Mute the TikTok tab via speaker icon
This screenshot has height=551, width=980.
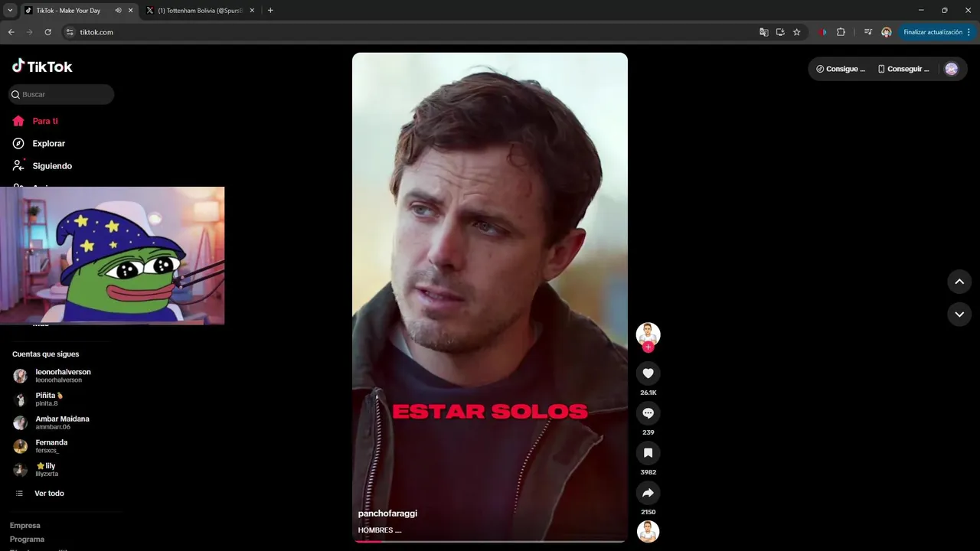(x=118, y=11)
